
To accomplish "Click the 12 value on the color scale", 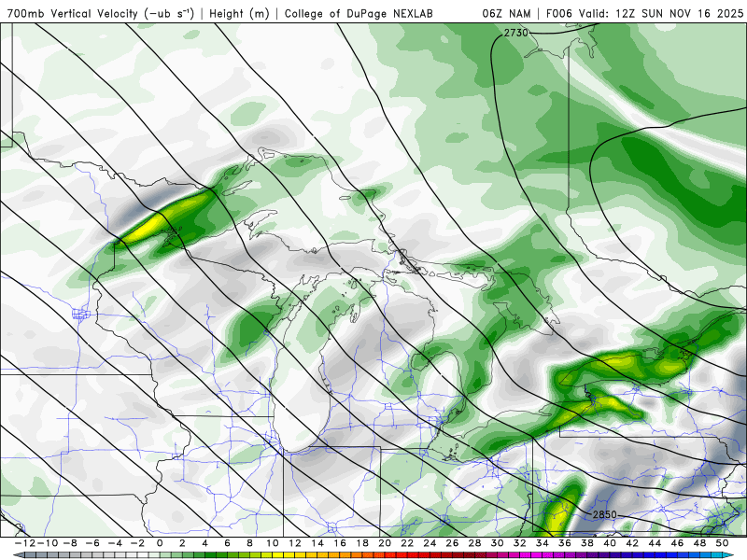I will [x=295, y=543].
